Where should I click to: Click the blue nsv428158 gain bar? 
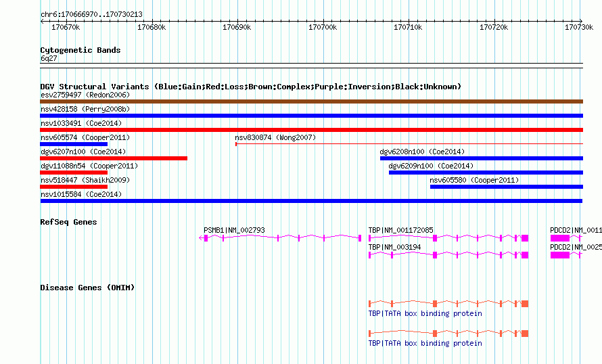click(x=311, y=116)
